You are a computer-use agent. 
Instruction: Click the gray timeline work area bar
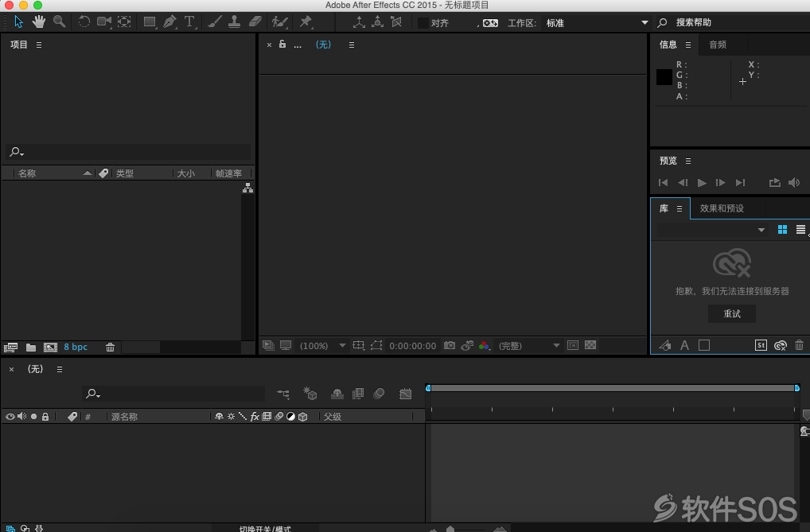pyautogui.click(x=613, y=388)
